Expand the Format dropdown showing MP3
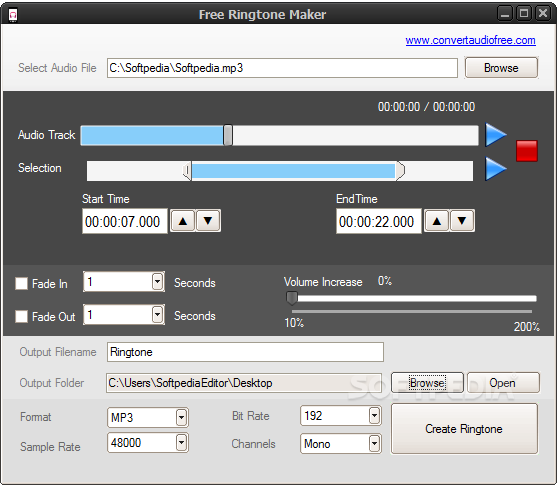The image size is (557, 485). 181,417
